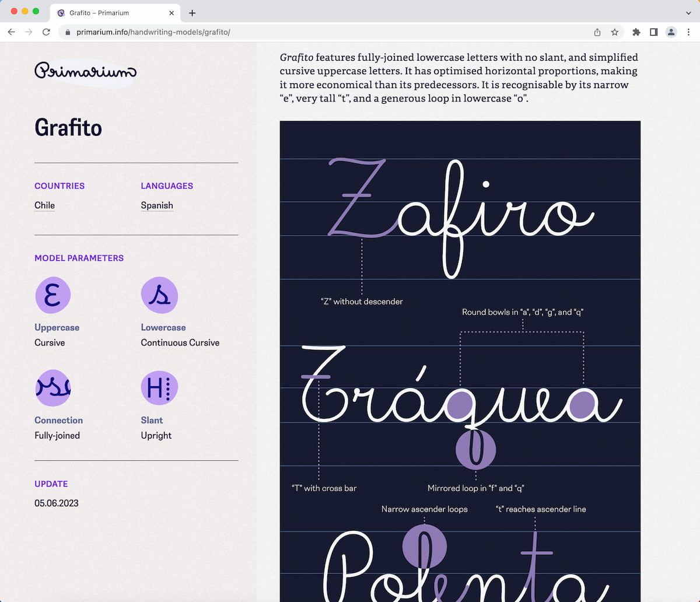The height and width of the screenshot is (602, 700).
Task: Follow the Chile country link
Action: point(44,205)
